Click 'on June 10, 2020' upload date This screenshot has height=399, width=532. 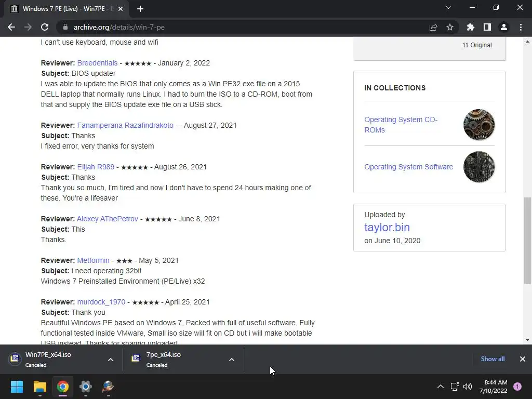392,241
